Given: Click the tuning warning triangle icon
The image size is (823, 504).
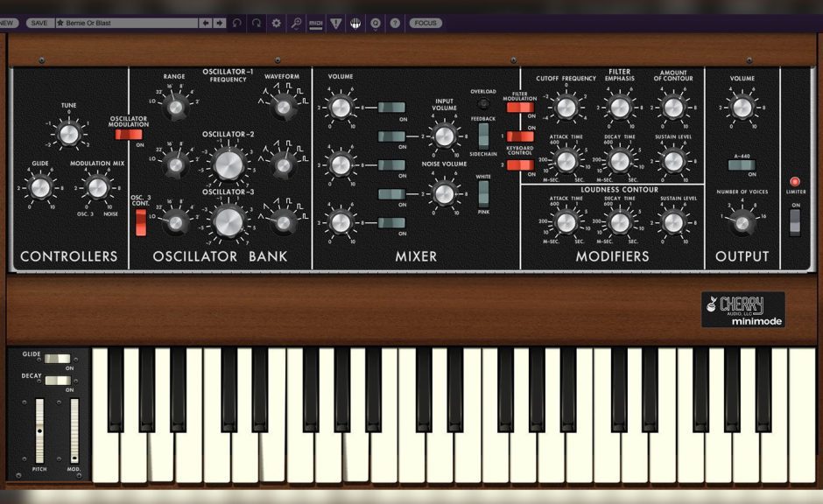Looking at the screenshot, I should (x=334, y=24).
